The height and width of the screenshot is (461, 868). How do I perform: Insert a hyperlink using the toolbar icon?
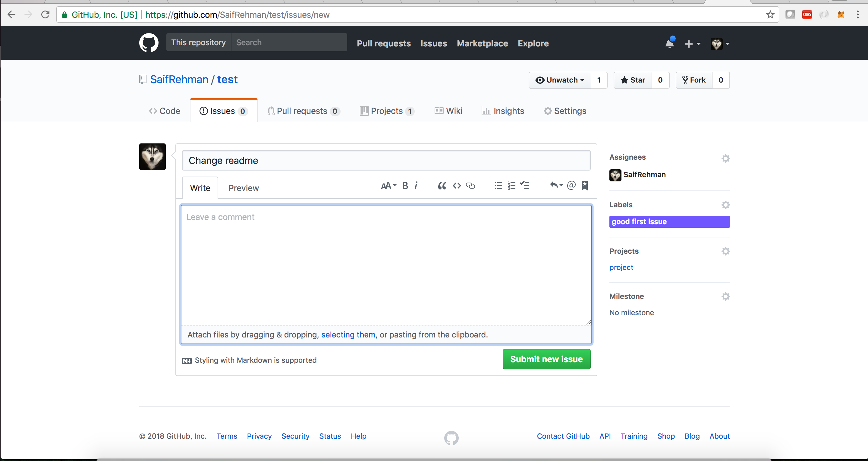click(470, 185)
